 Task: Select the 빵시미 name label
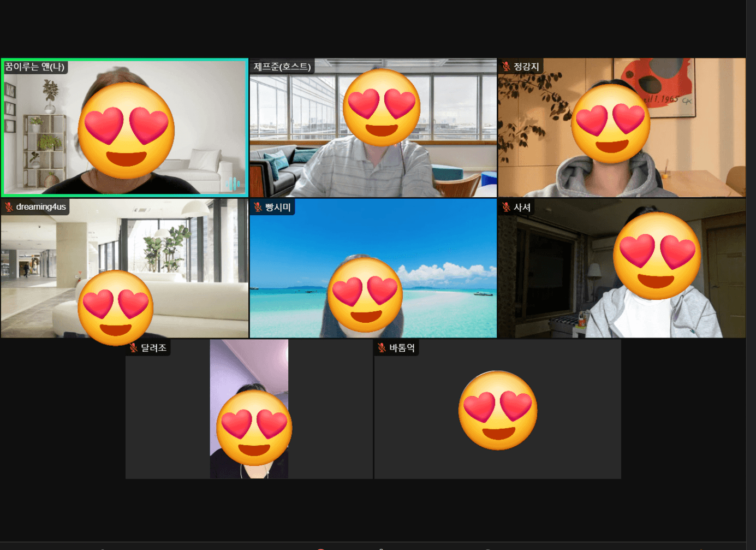tap(278, 207)
